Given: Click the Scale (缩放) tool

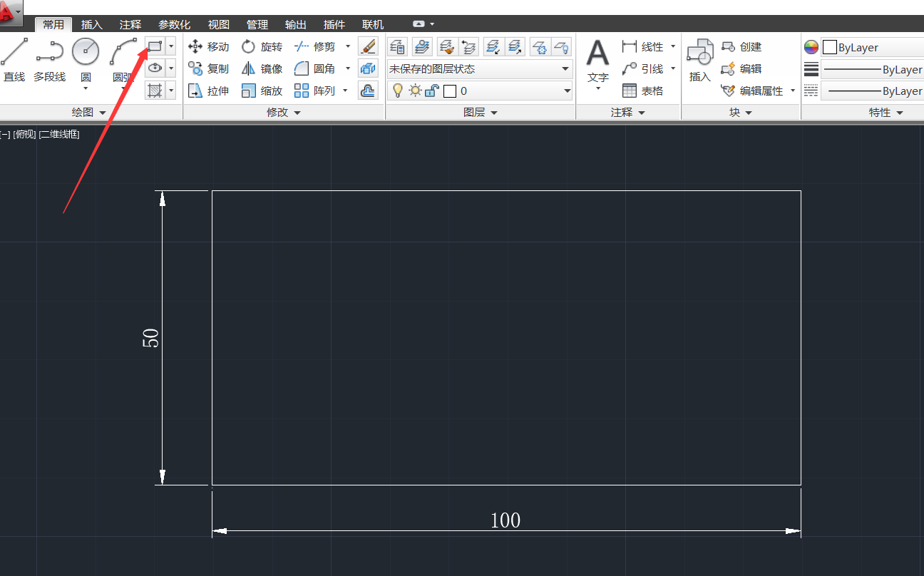Looking at the screenshot, I should click(x=262, y=91).
